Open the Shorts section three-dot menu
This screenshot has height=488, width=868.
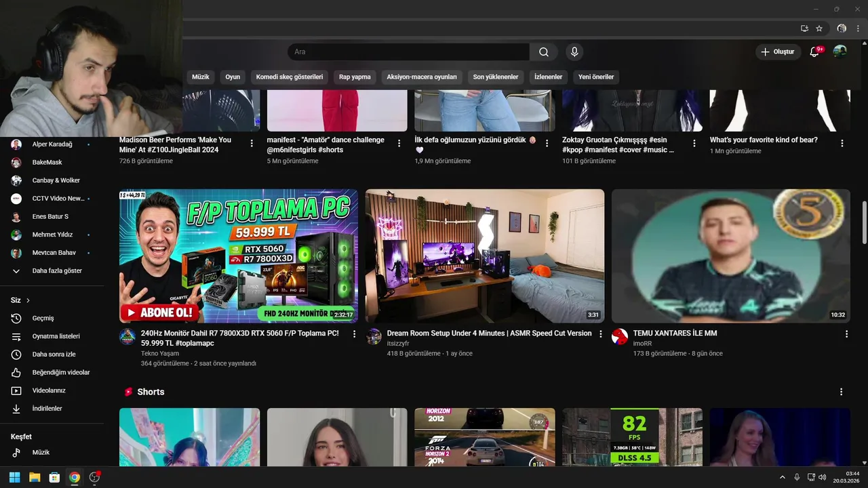coord(842,392)
